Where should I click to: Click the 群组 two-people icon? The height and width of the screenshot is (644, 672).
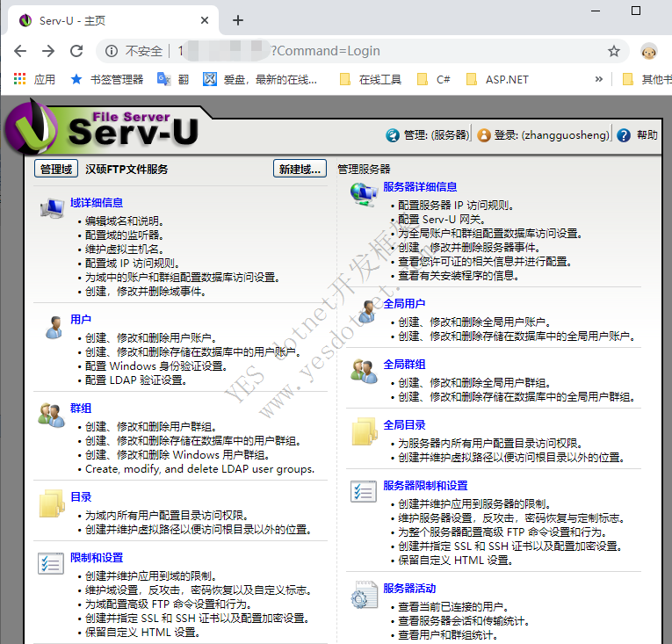[x=52, y=415]
